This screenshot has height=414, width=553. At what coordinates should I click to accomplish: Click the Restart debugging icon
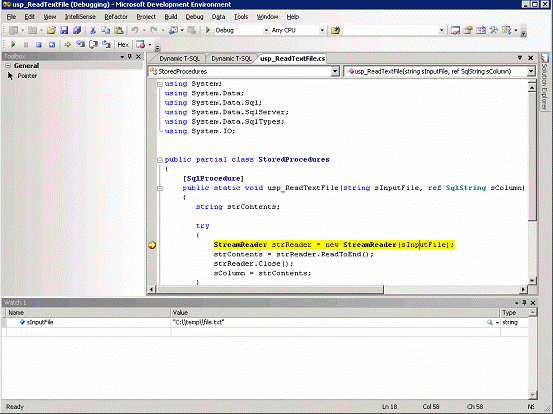[52, 45]
